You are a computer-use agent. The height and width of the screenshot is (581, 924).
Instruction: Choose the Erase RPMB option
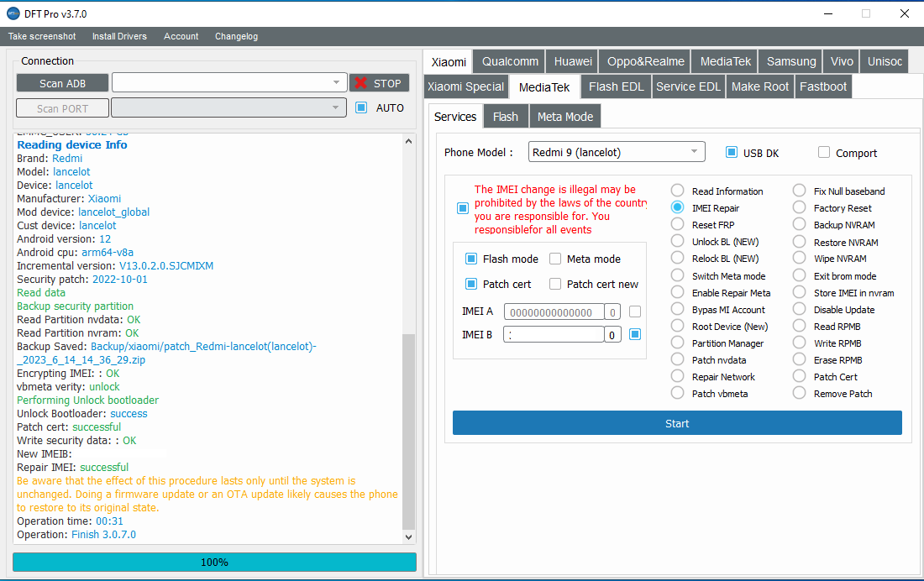point(799,359)
